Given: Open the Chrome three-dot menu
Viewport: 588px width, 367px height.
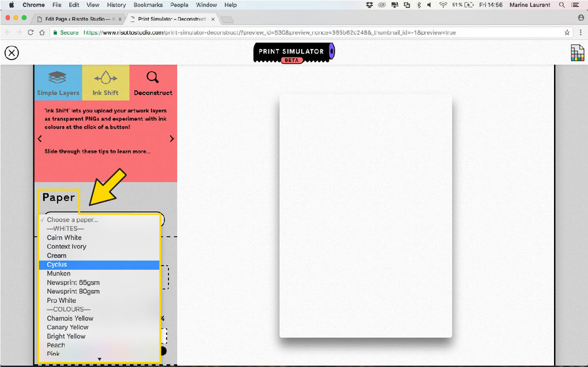Looking at the screenshot, I should 581,33.
